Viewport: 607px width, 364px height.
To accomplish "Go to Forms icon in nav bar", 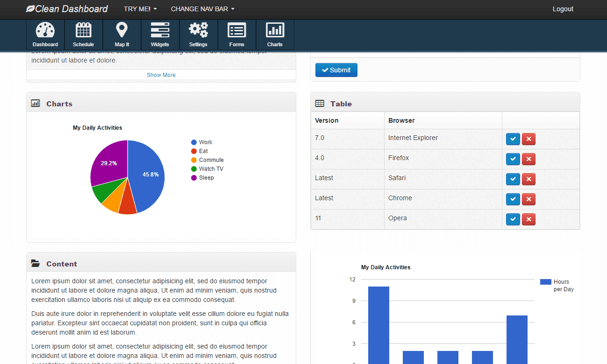I will [x=236, y=31].
